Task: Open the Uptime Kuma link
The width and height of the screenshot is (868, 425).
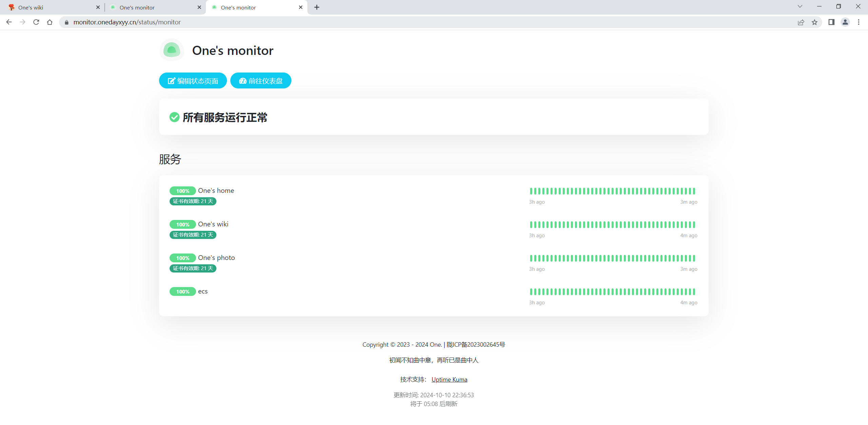Action: (x=449, y=380)
